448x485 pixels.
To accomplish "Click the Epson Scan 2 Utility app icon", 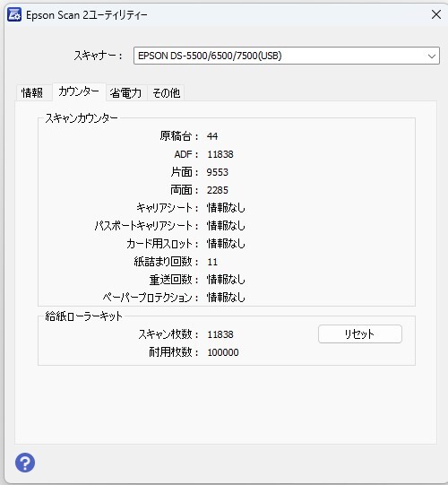I will coord(14,15).
